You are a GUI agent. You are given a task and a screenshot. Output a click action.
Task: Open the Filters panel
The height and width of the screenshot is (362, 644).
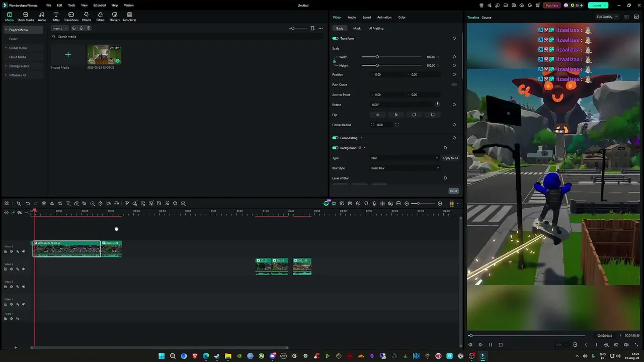101,17
